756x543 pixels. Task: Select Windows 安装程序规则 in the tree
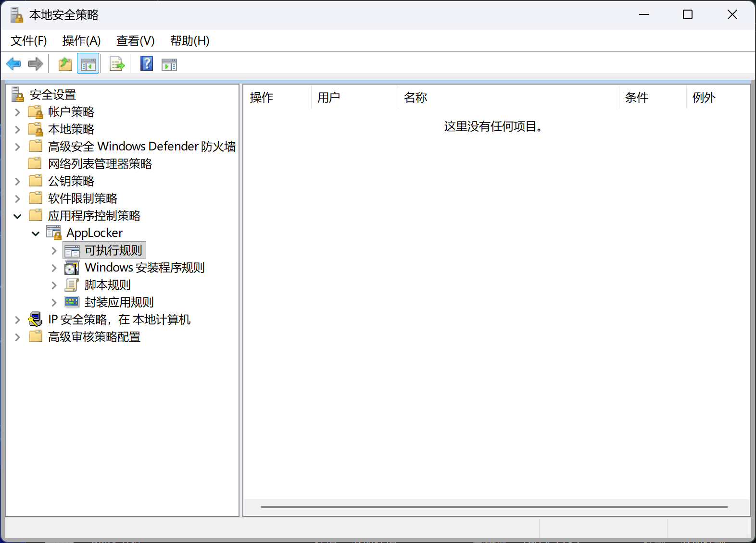[144, 268]
